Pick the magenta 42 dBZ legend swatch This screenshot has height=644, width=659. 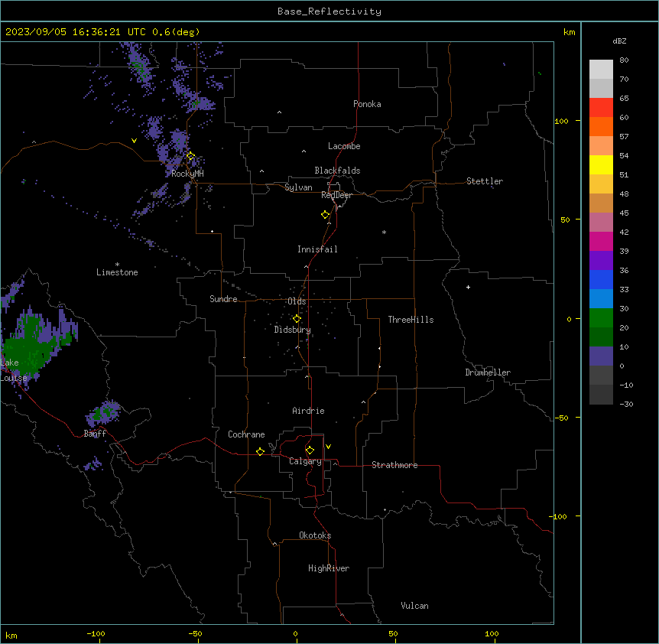point(601,241)
